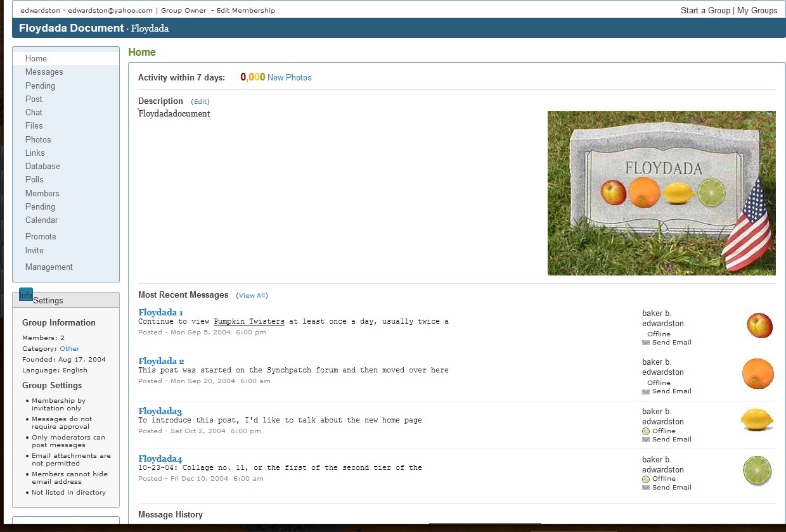The height and width of the screenshot is (532, 786).
Task: Open the Pumpkin Twisters link
Action: pos(248,322)
